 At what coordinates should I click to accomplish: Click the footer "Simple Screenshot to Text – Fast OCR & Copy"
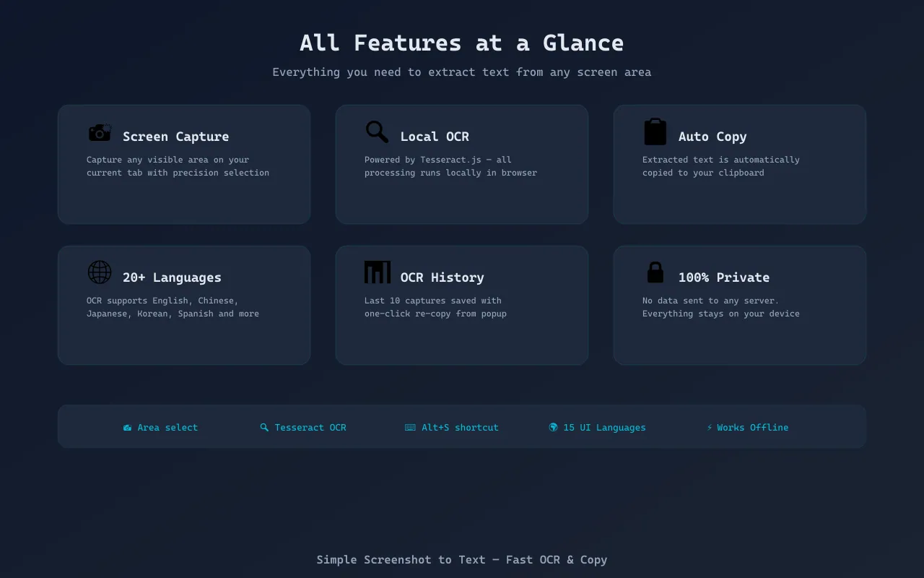coord(462,560)
